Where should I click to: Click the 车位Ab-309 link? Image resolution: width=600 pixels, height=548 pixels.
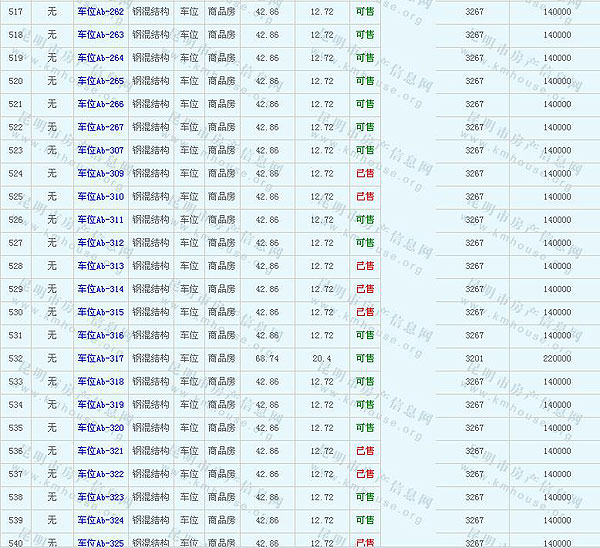(x=101, y=174)
